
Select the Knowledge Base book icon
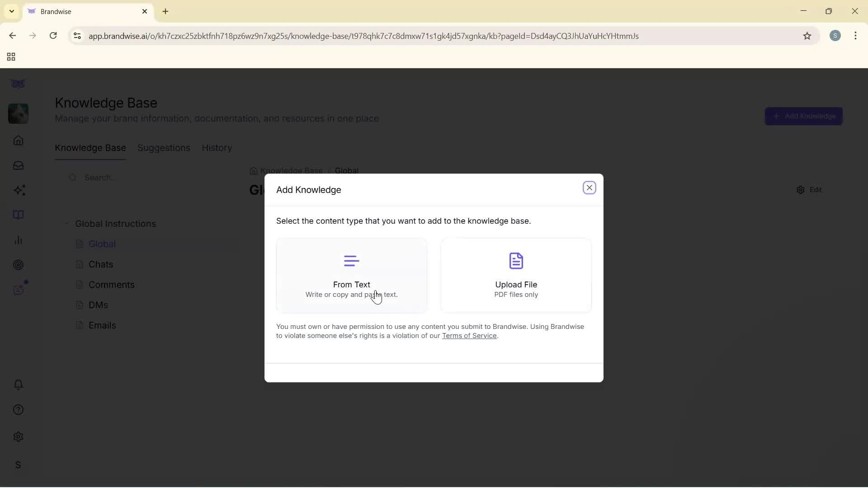[x=18, y=215]
